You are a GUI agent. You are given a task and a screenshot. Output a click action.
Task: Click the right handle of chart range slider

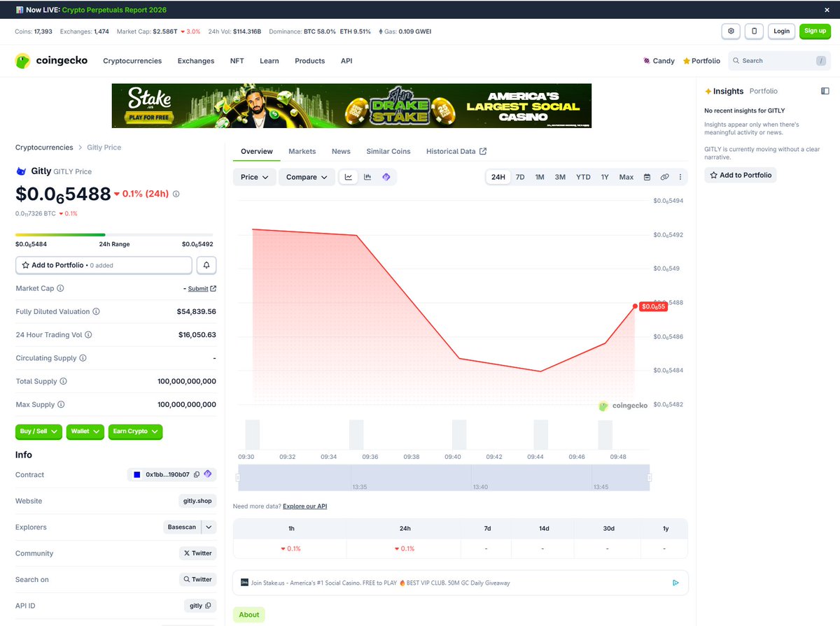coord(649,478)
